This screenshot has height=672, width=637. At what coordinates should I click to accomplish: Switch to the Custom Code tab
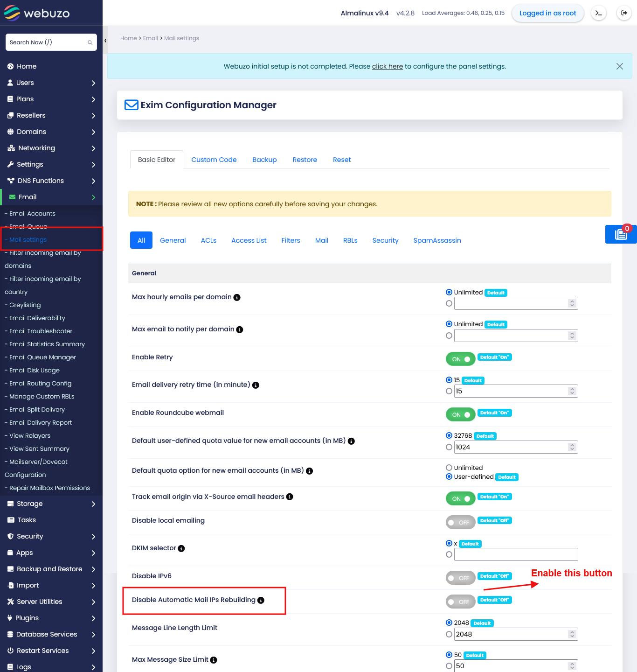click(214, 160)
